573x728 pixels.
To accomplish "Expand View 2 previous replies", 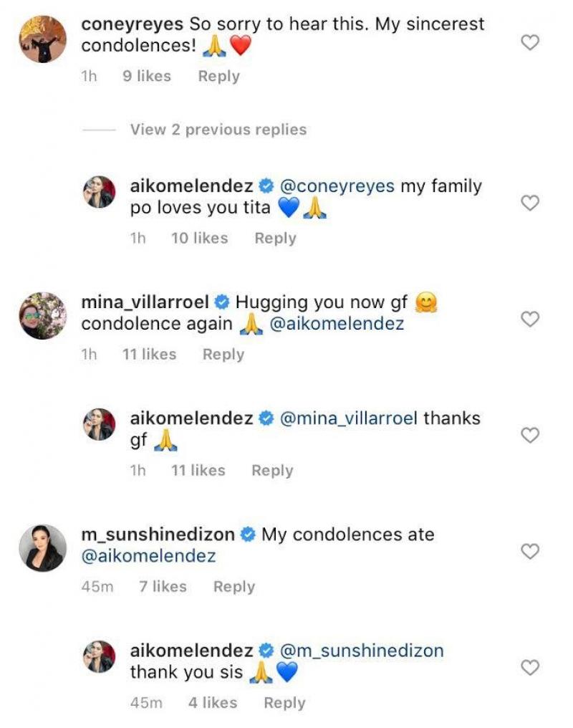I will (x=218, y=130).
